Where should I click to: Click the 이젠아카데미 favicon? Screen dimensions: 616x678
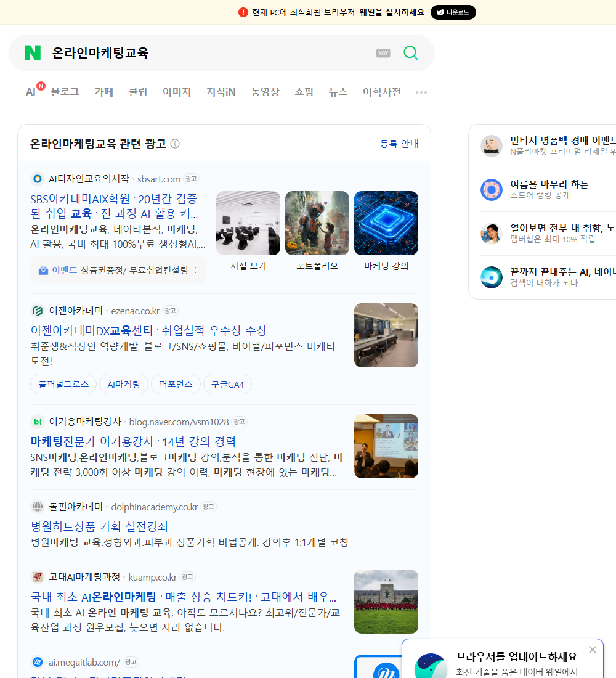[38, 311]
